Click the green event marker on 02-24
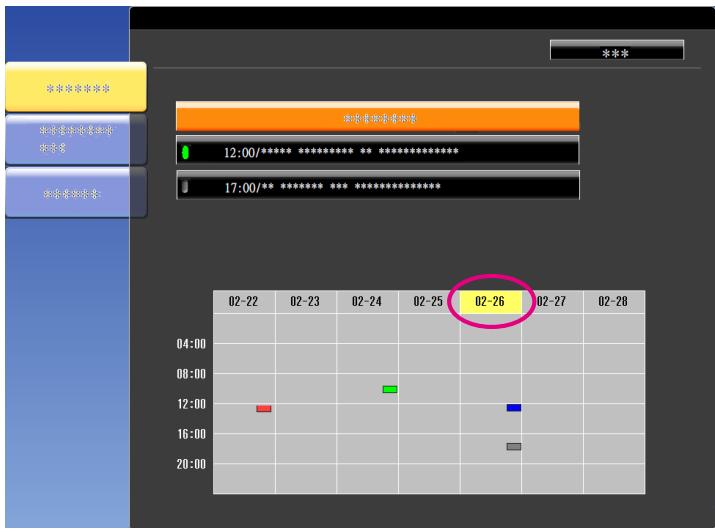 click(390, 389)
